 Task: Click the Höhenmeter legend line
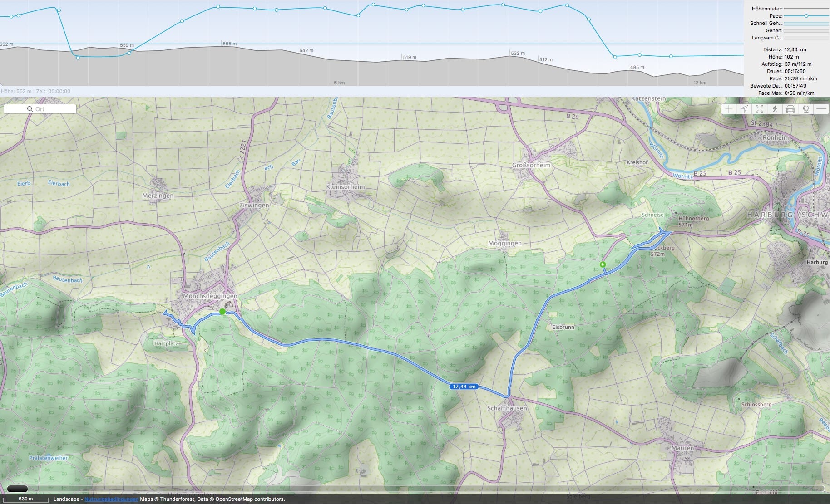(806, 9)
